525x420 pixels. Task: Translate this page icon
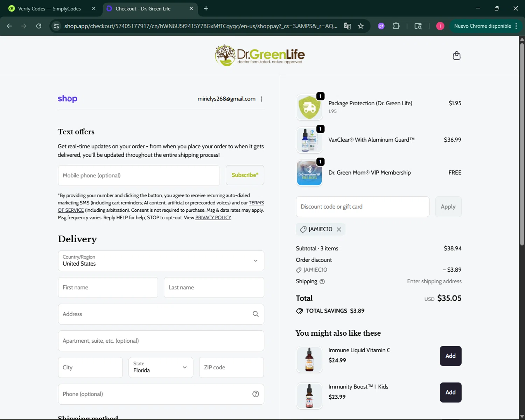click(348, 26)
